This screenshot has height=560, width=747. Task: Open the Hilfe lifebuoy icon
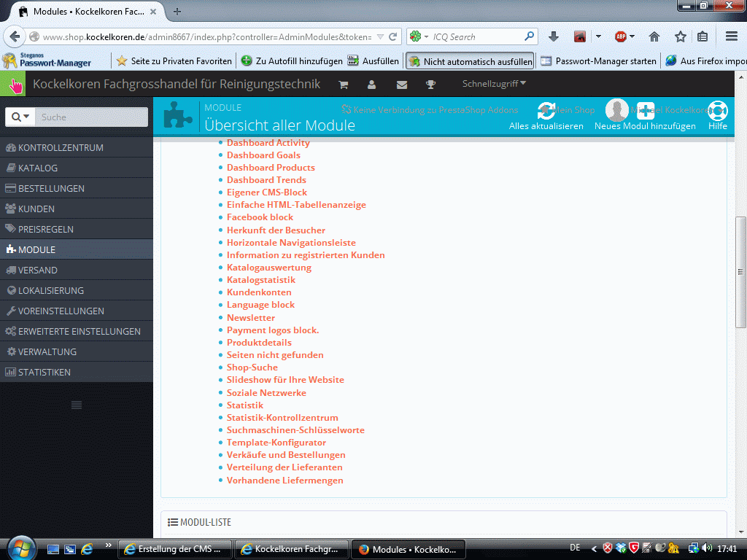point(718,111)
